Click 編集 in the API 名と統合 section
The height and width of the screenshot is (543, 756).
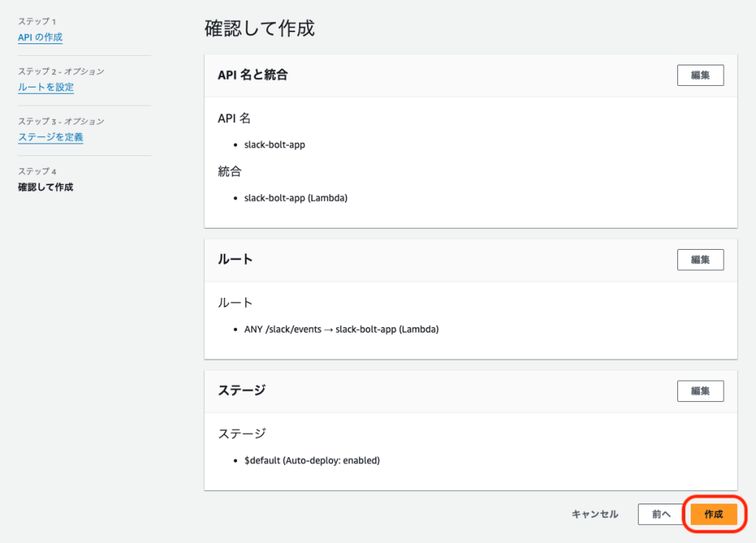(700, 75)
